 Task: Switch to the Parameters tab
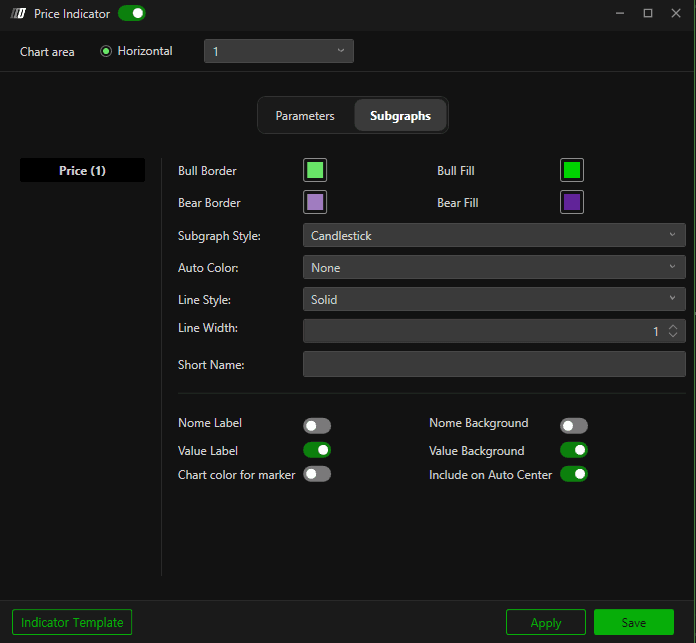pyautogui.click(x=305, y=115)
